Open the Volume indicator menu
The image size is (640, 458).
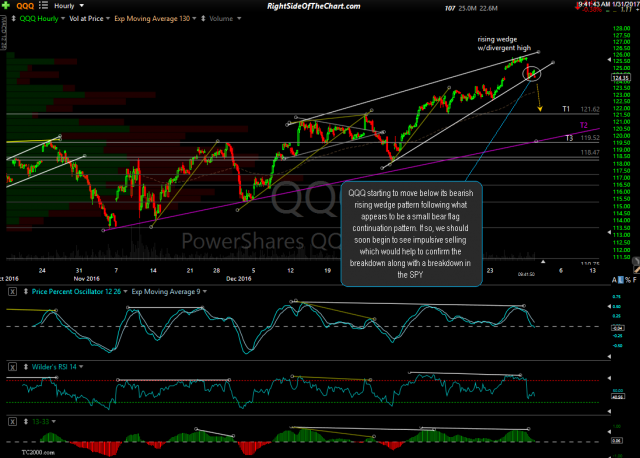221,18
